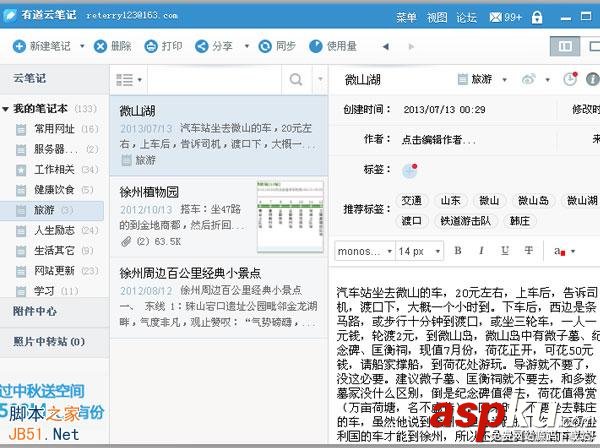600x448 pixels.
Task: Add recommended tag 铁道游击队
Action: tap(465, 221)
